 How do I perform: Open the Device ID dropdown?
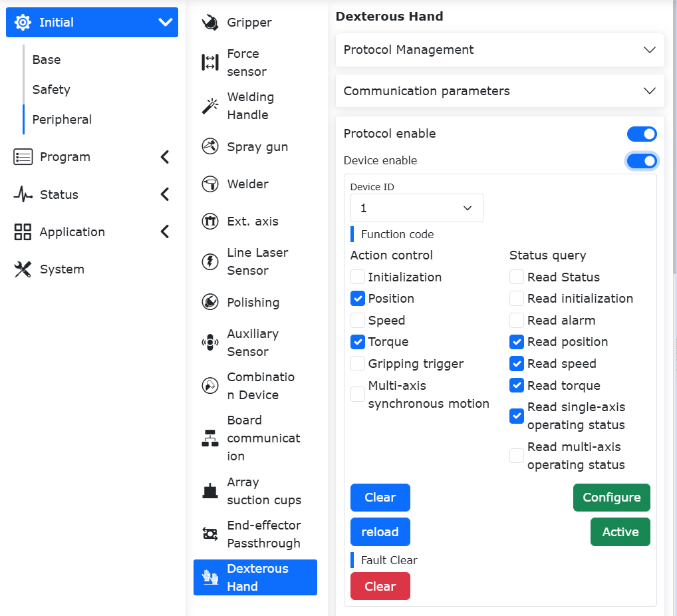[x=417, y=208]
